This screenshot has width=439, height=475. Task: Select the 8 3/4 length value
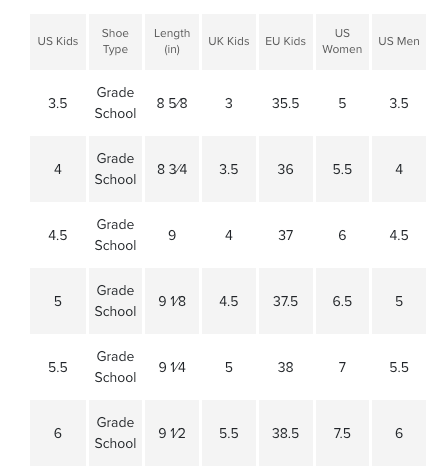(172, 169)
